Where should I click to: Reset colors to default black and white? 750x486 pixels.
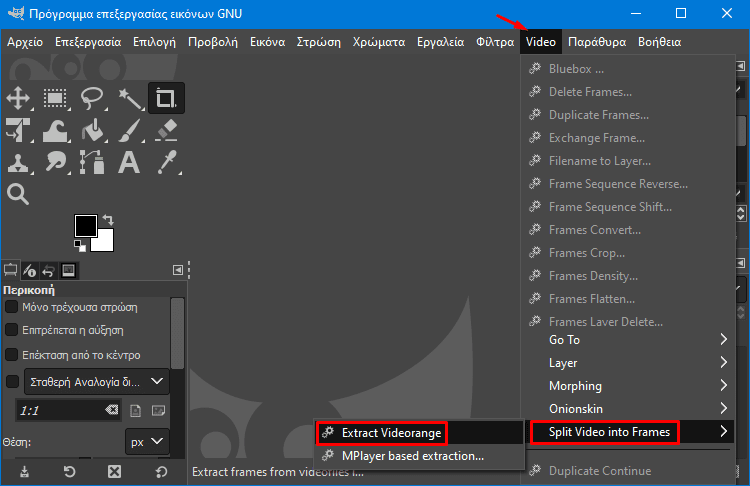click(x=80, y=246)
